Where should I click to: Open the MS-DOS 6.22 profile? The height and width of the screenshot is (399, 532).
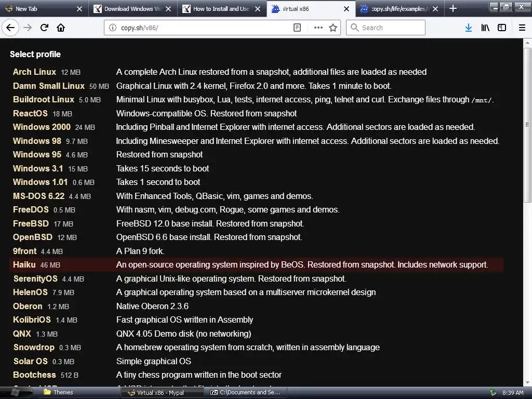38,196
